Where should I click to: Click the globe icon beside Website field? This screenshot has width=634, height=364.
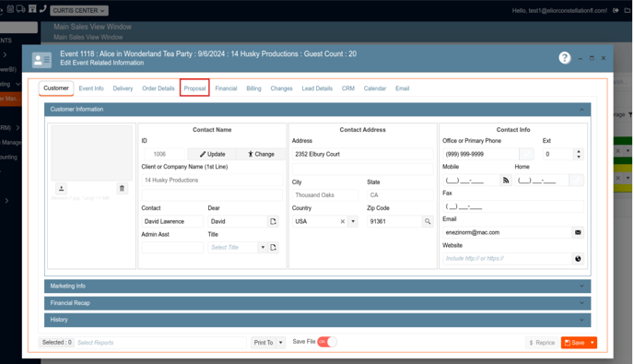578,259
